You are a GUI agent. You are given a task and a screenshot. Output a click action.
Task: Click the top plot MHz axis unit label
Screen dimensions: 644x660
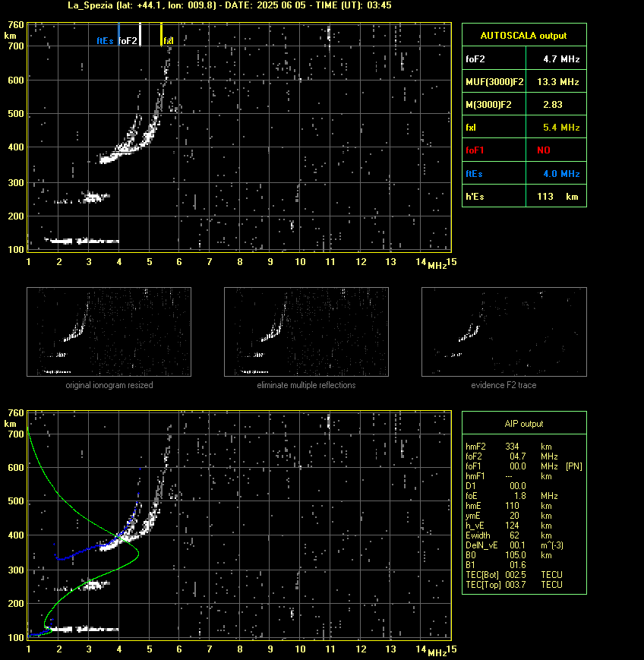coord(437,266)
